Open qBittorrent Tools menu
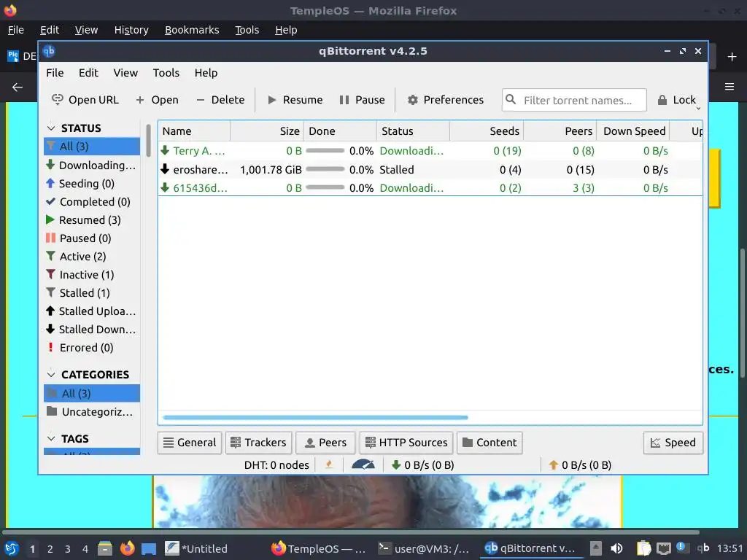The height and width of the screenshot is (560, 747). [x=166, y=73]
